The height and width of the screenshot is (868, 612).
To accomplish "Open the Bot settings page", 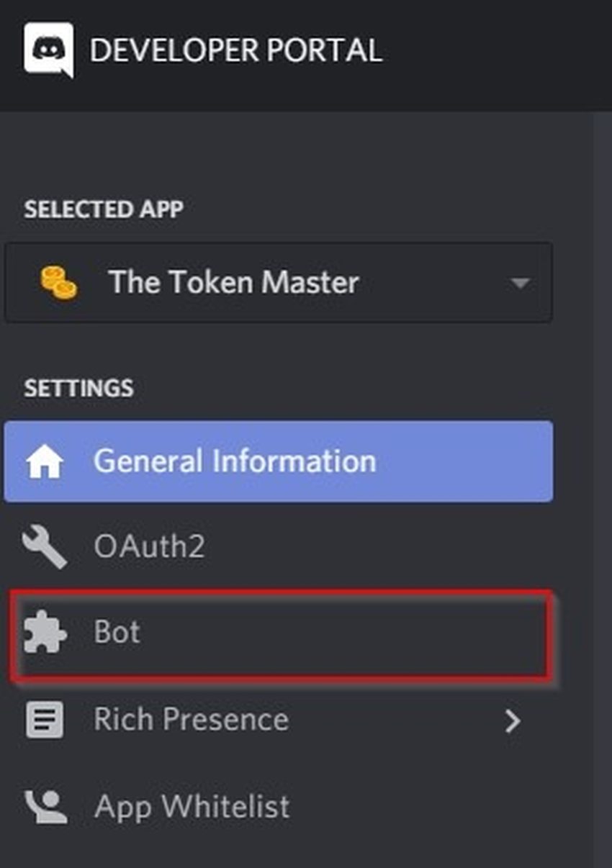I will [119, 632].
